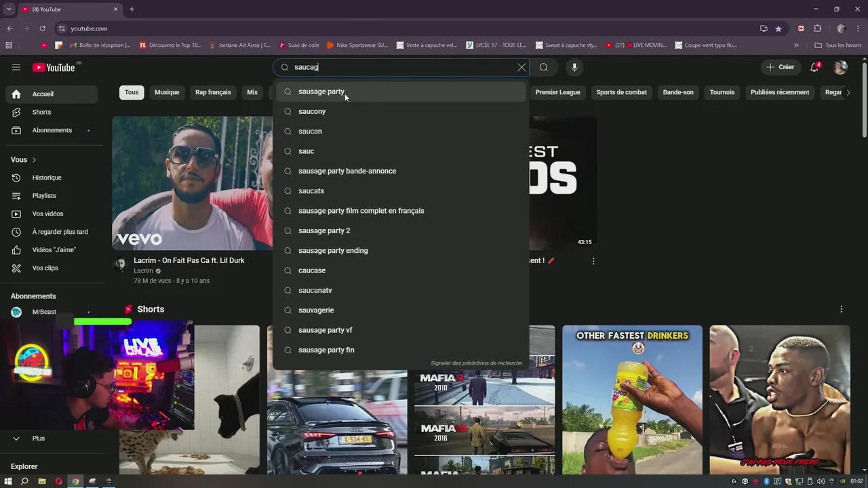Choose the "saucony" suggestion
The width and height of the screenshot is (868, 488).
[x=401, y=111]
